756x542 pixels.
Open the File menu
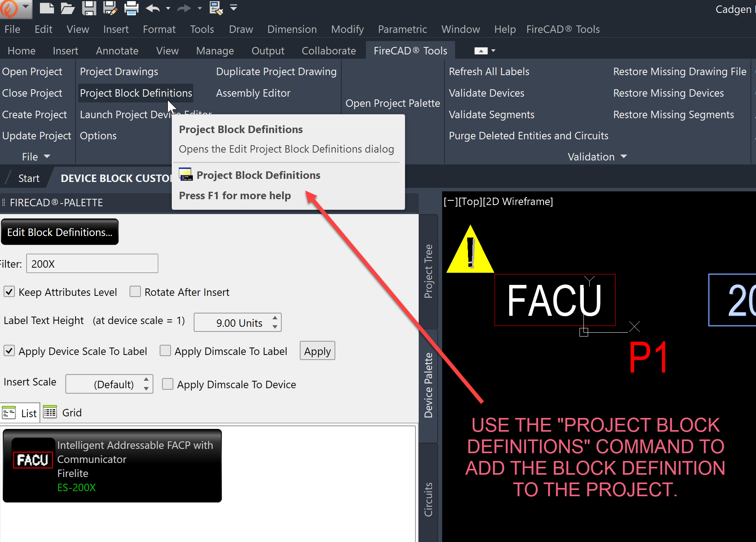(x=12, y=29)
